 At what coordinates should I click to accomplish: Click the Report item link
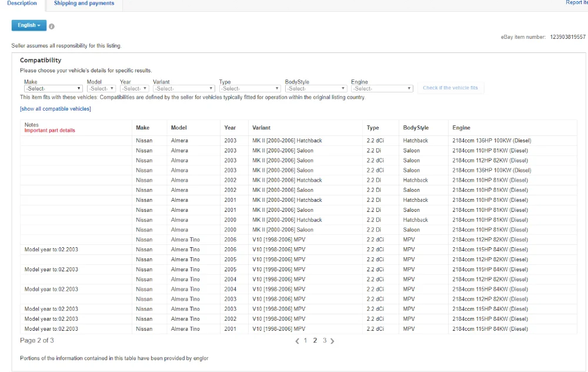pos(577,2)
